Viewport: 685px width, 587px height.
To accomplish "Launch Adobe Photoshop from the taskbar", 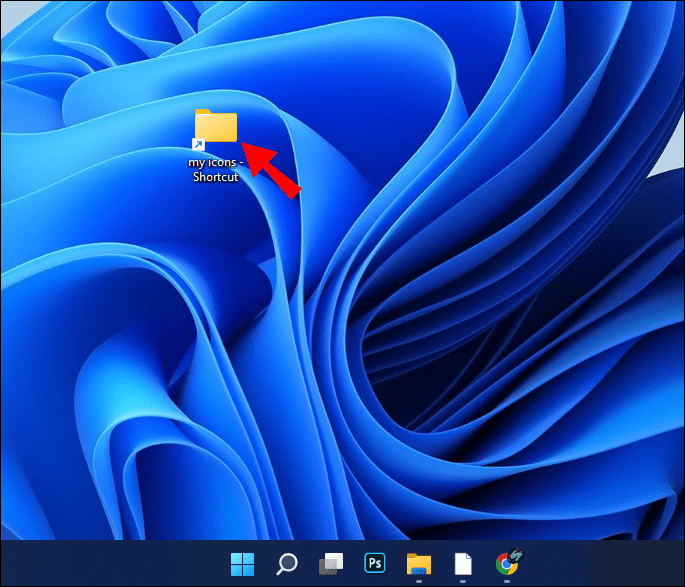I will (x=375, y=564).
